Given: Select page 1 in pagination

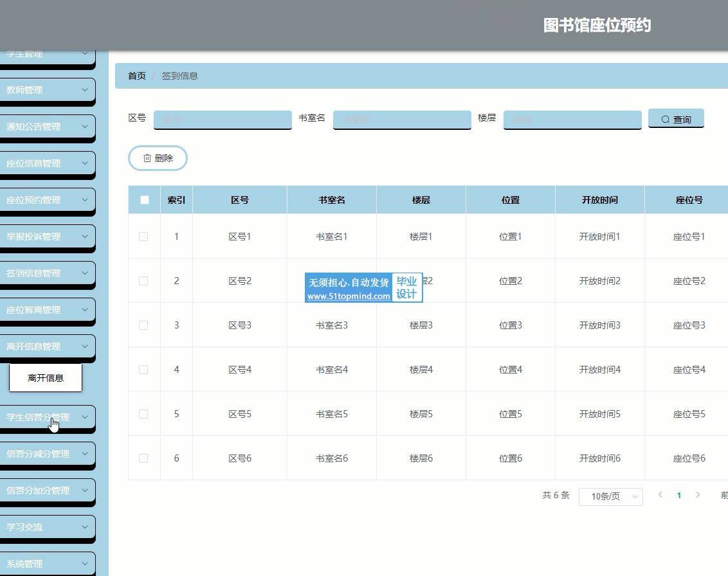Looking at the screenshot, I should 678,495.
